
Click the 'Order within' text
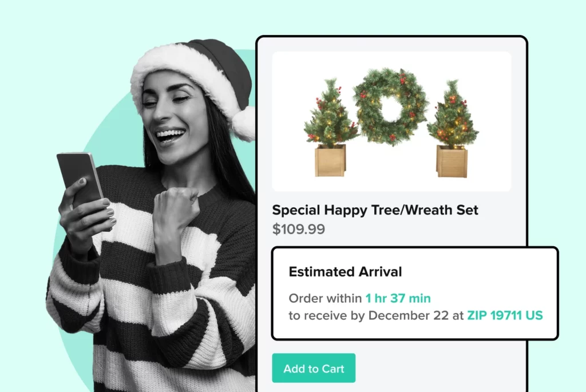pyautogui.click(x=325, y=298)
